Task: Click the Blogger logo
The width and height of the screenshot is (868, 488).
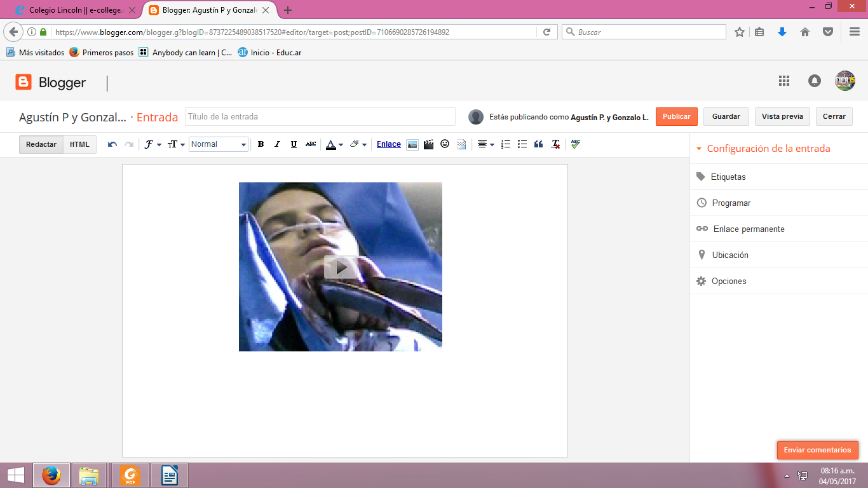Action: [51, 82]
